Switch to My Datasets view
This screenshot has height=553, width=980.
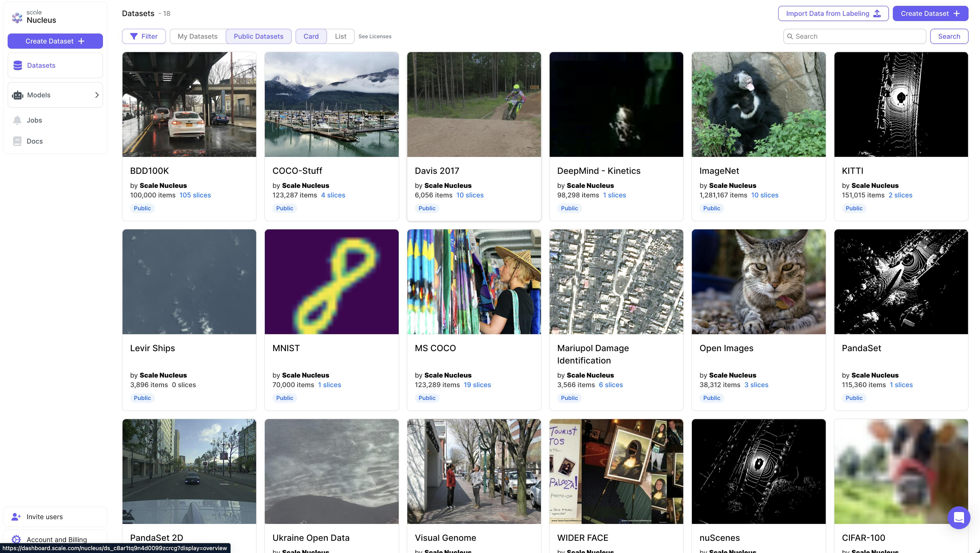(198, 36)
